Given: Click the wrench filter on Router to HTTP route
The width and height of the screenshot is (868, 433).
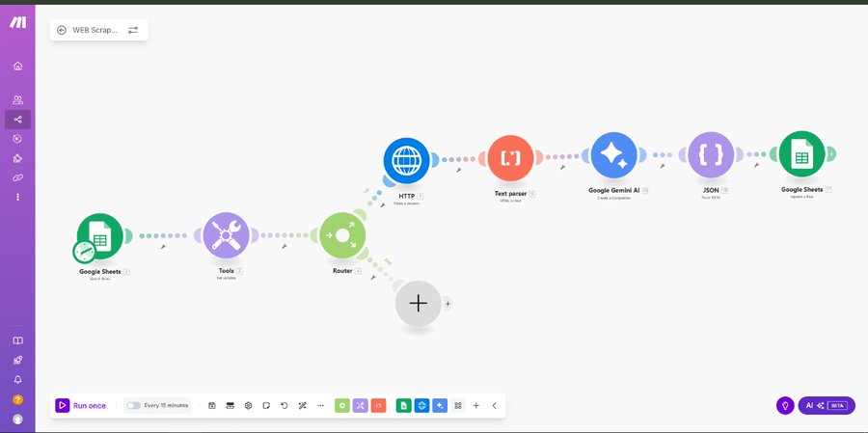Looking at the screenshot, I should point(383,205).
